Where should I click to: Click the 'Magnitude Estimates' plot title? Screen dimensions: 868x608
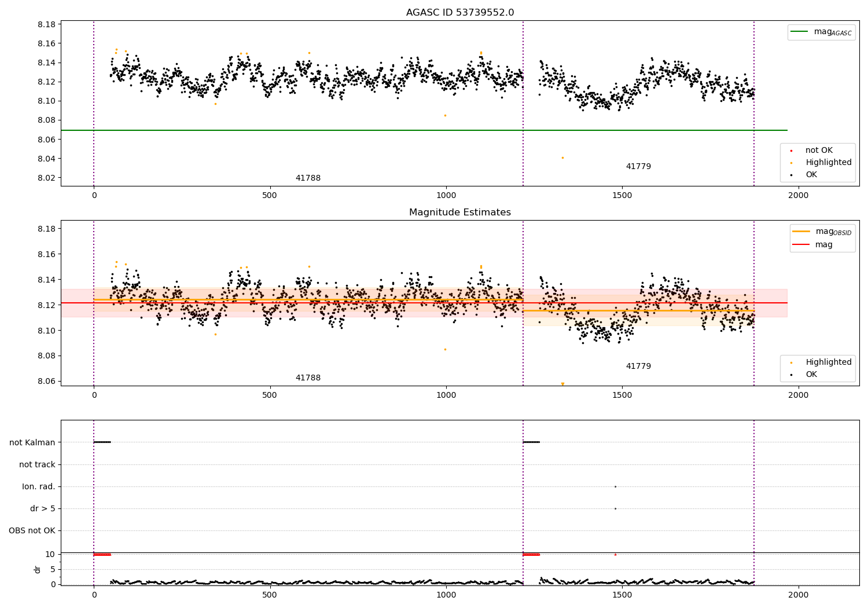tap(460, 213)
